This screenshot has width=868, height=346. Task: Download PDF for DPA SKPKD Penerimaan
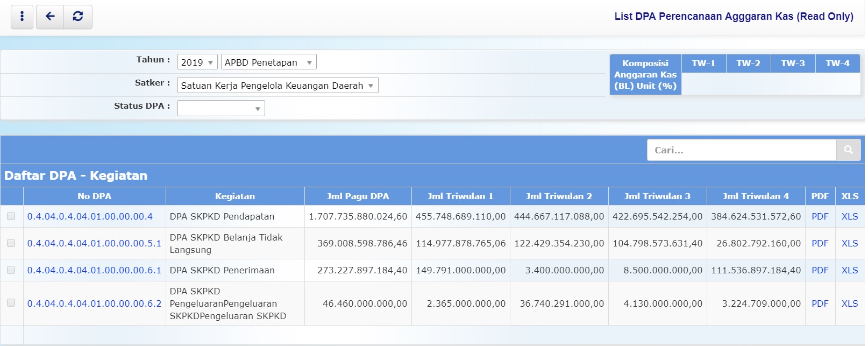tap(820, 270)
